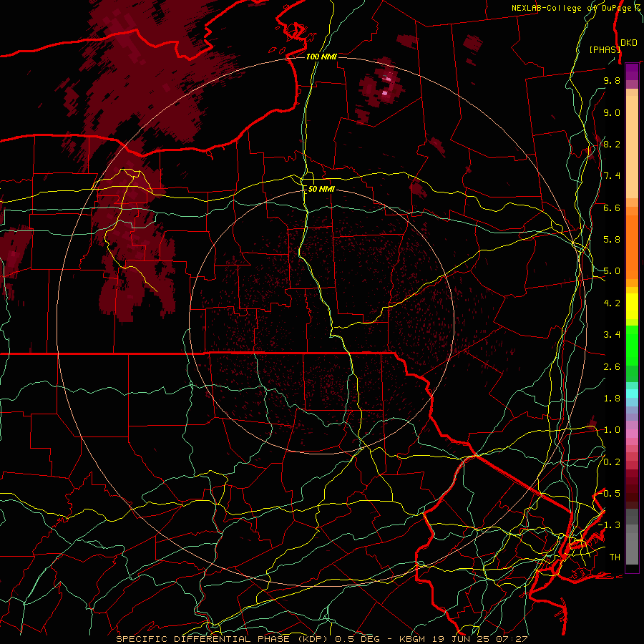Click the bright pink core of the northern storm cell
Image resolution: width=644 pixels, height=644 pixels.
click(385, 93)
